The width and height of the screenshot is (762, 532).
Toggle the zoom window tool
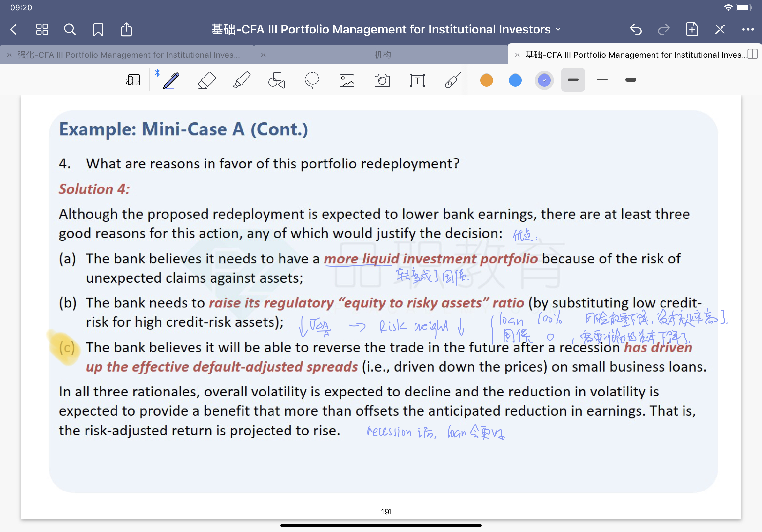coord(133,80)
